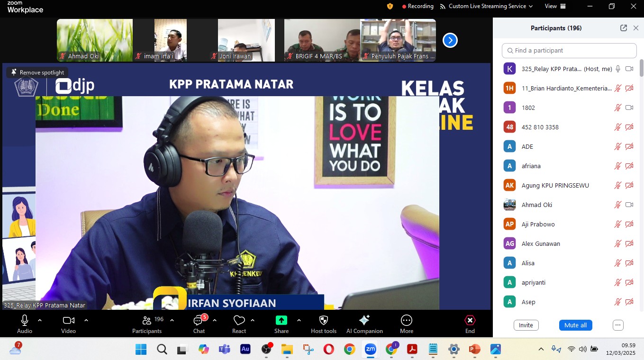Click the encryption shield icon at top
This screenshot has width=644, height=360.
[x=390, y=6]
